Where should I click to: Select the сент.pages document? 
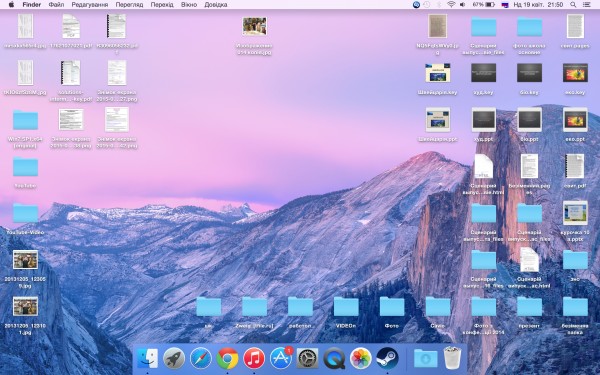click(x=575, y=26)
